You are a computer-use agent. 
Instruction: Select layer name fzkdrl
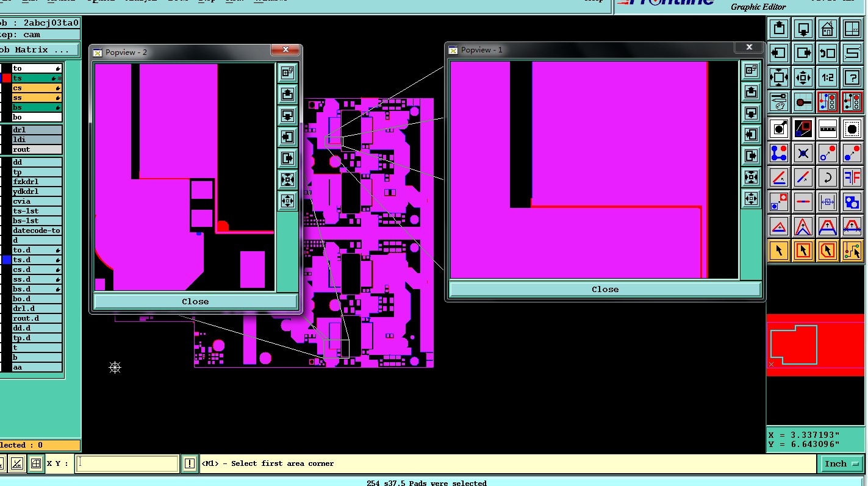[37, 182]
